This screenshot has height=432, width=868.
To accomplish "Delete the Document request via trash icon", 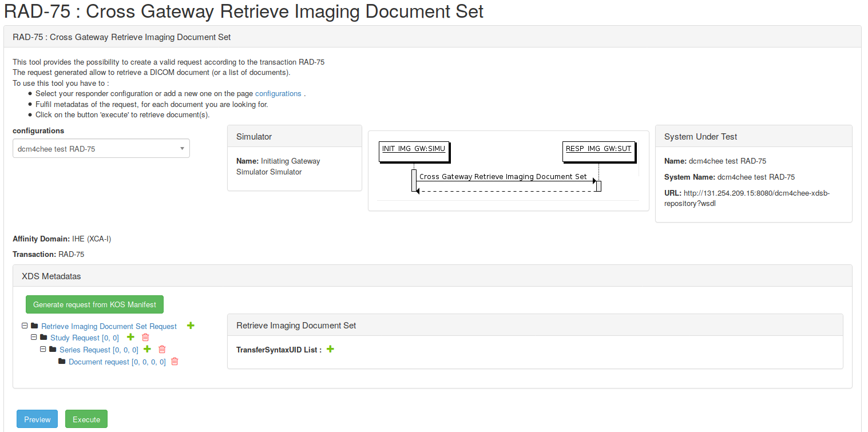I will click(x=175, y=362).
